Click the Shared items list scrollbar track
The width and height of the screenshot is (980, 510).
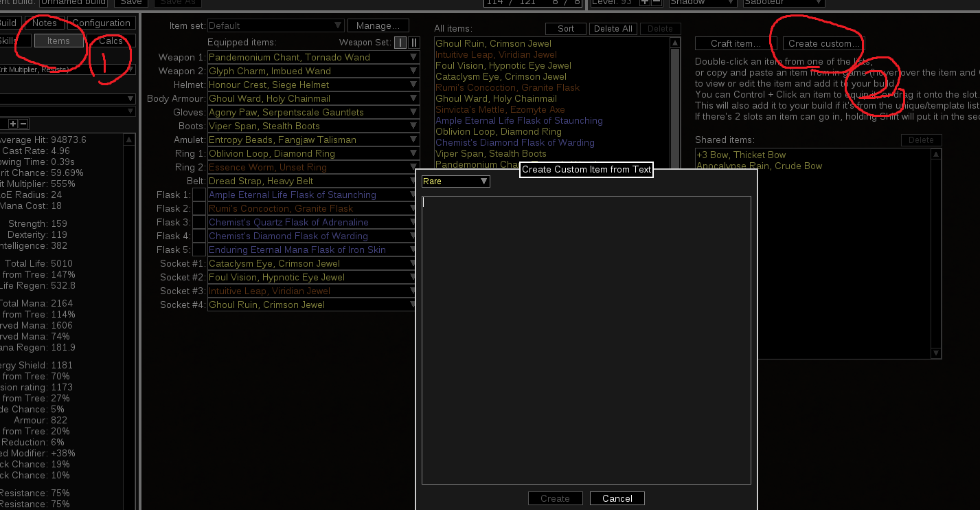coord(936,254)
